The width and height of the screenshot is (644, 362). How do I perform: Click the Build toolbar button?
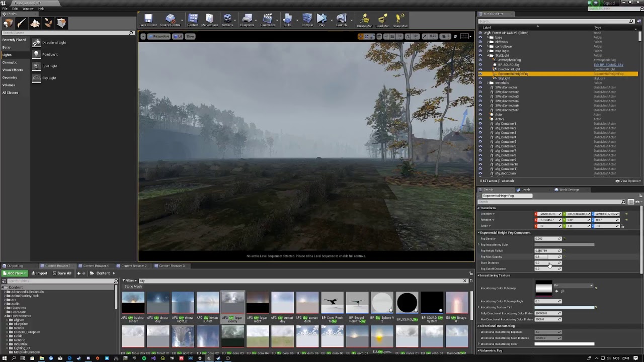[287, 20]
